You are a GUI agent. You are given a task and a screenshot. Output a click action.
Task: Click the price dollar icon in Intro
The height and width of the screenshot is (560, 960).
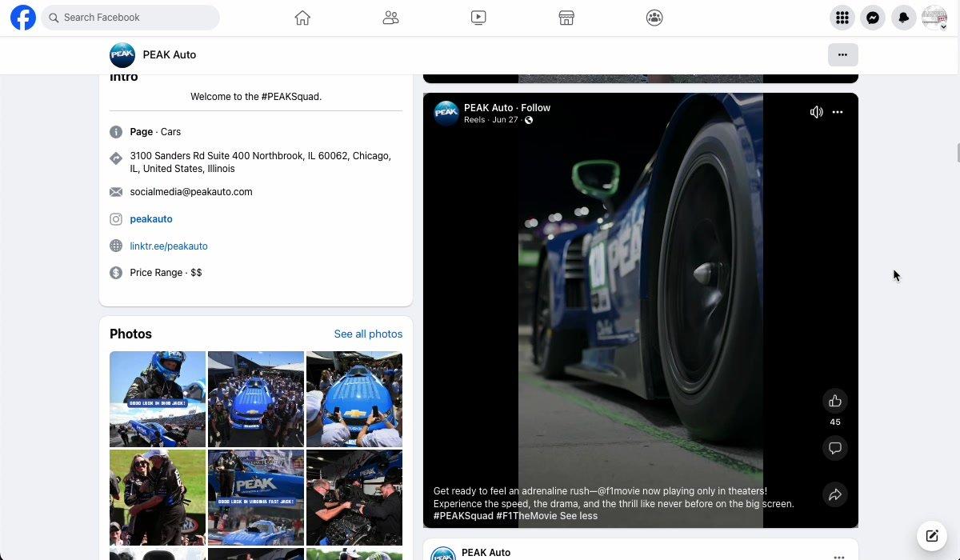pos(116,273)
